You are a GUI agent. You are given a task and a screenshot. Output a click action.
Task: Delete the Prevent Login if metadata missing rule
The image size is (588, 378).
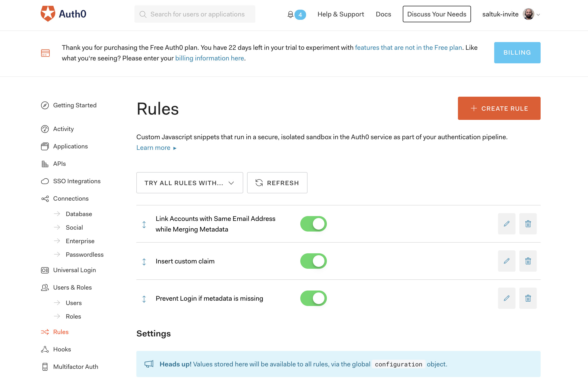[x=528, y=298]
